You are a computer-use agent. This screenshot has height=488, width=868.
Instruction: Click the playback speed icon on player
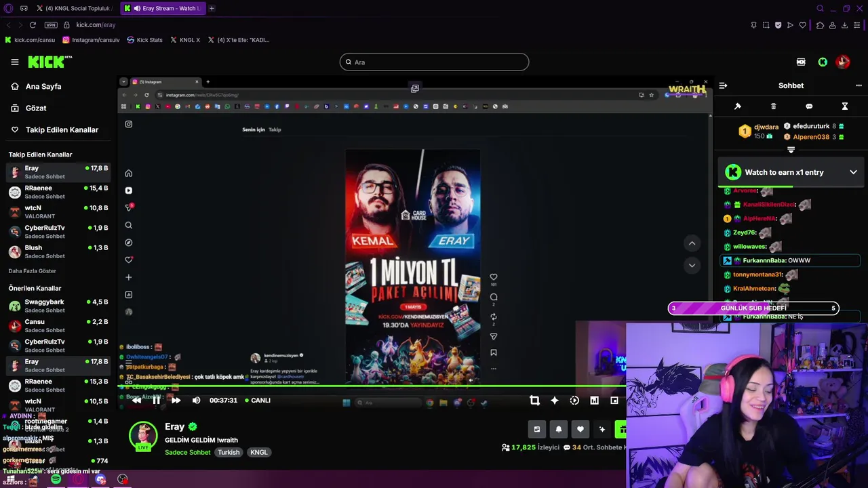(x=574, y=401)
